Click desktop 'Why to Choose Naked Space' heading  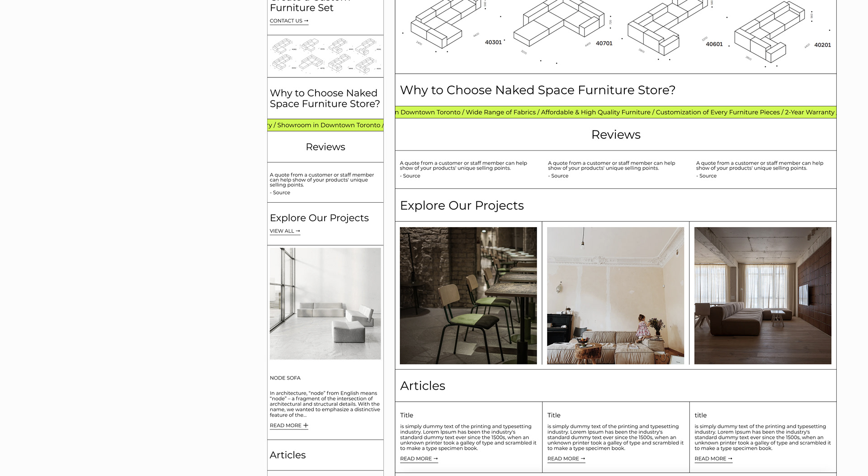tap(538, 90)
